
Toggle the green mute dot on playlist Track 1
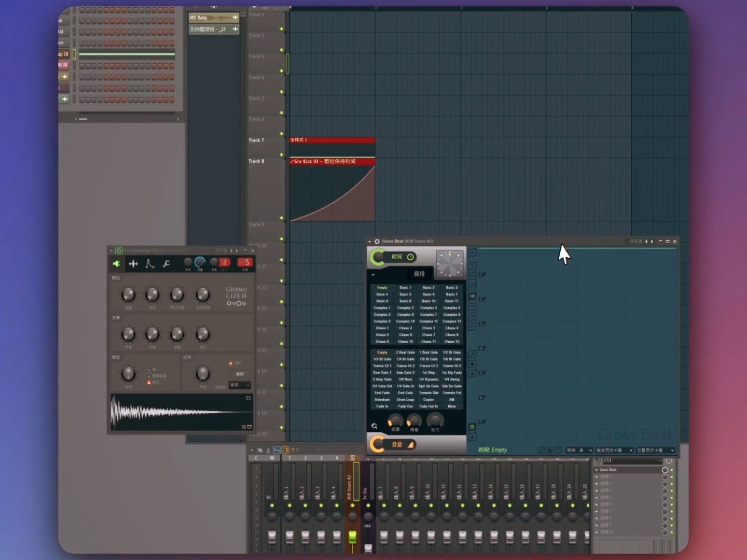click(x=282, y=29)
